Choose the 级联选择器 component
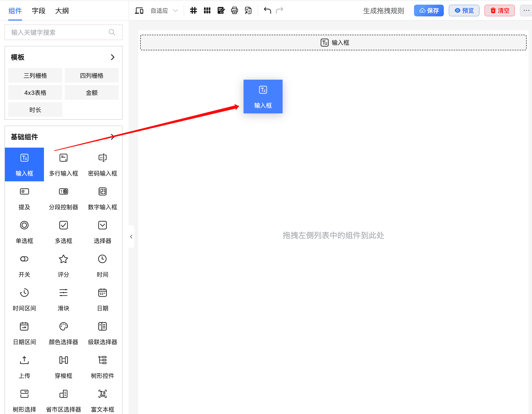This screenshot has width=532, height=414. tap(103, 333)
